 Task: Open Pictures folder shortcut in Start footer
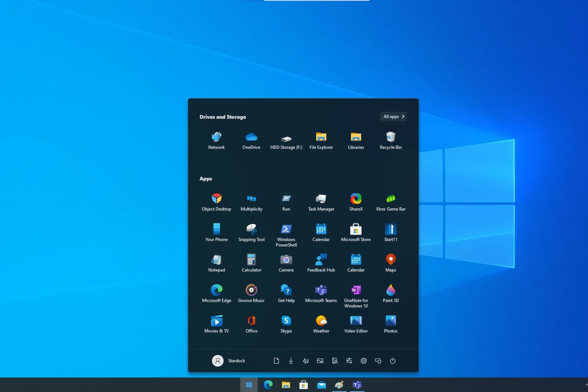click(320, 361)
